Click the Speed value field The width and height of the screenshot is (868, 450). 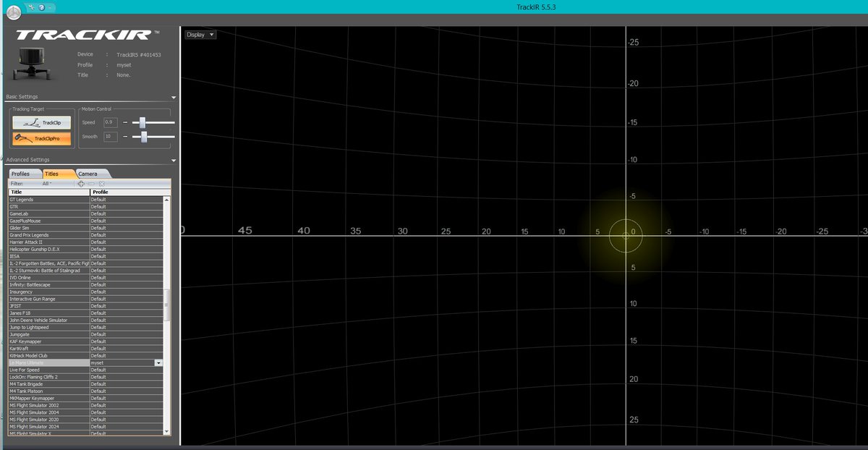coord(111,122)
